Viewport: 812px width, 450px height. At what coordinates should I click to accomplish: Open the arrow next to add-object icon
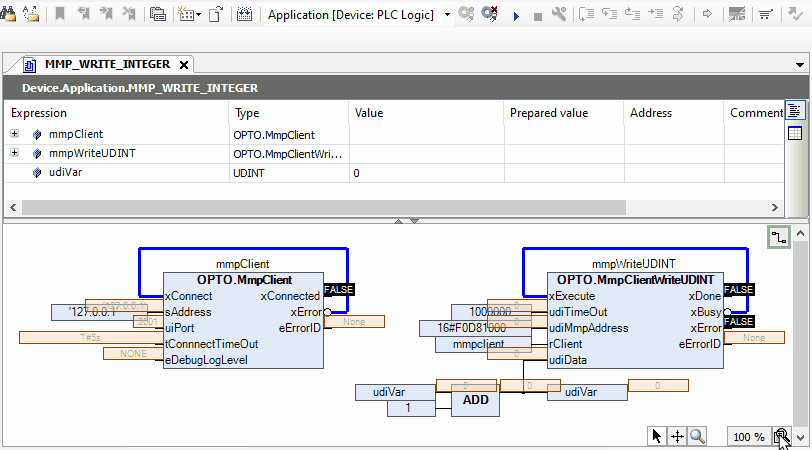point(198,15)
